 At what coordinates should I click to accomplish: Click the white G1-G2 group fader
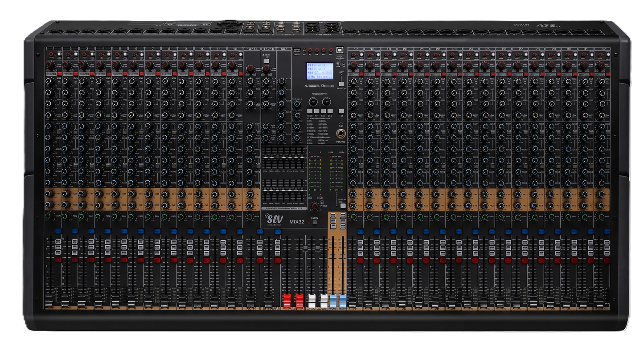click(x=312, y=301)
